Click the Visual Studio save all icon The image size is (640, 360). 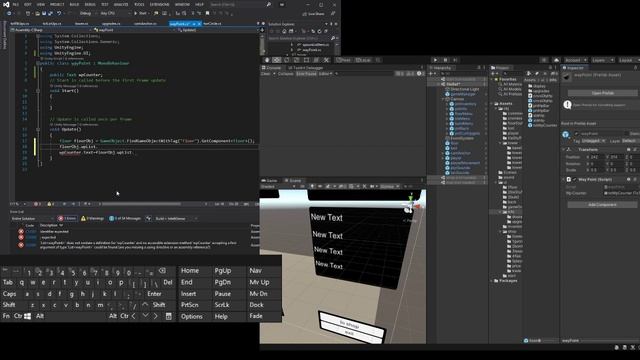click(51, 13)
